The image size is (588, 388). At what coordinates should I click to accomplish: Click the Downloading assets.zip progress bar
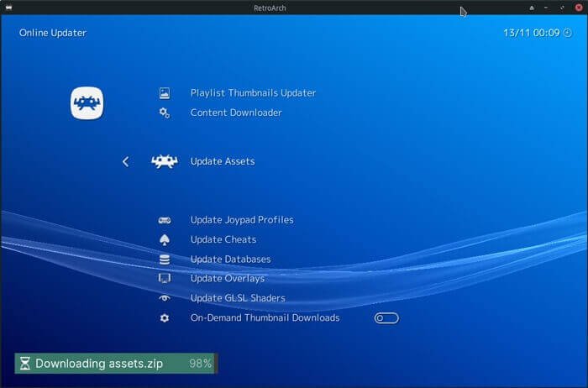[x=116, y=364]
